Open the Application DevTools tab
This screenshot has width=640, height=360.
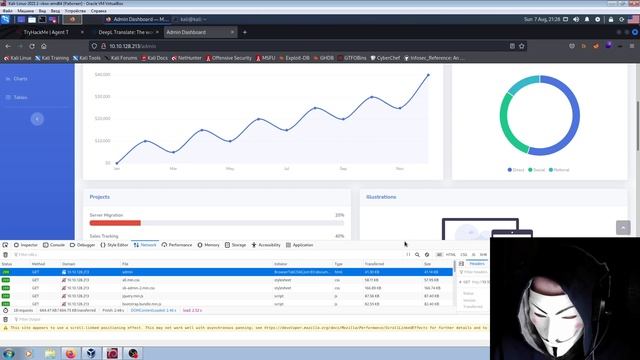[x=300, y=245]
